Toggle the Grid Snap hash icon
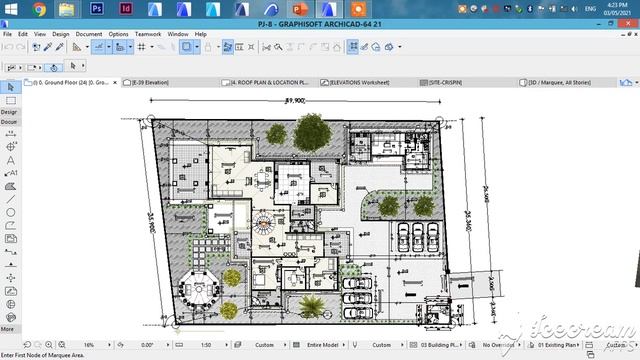Viewport: 640px width, 360px height. (x=142, y=47)
